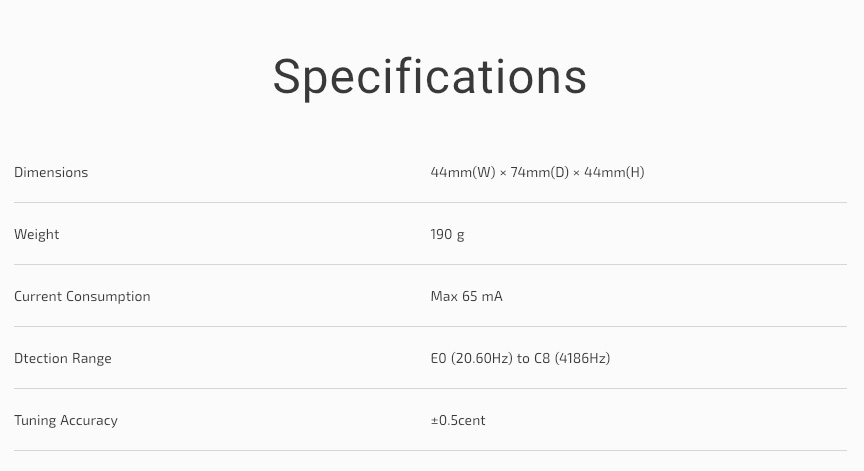Select the Tuning Accuracy label
This screenshot has height=471, width=864.
point(66,420)
